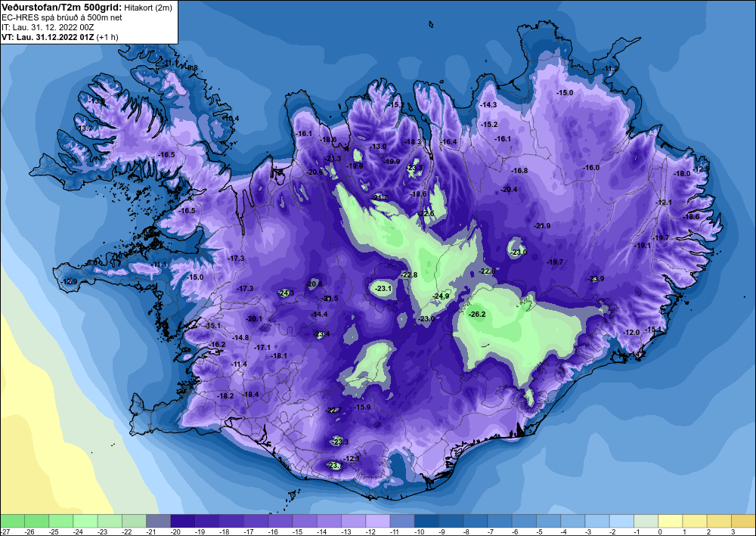Click the -18.0 temperature label in the northeast
Image resolution: width=756 pixels, height=536 pixels.
click(x=682, y=174)
